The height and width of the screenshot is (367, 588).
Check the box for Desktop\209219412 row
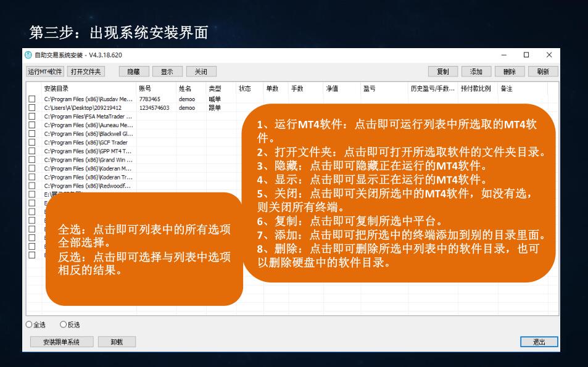[x=32, y=107]
